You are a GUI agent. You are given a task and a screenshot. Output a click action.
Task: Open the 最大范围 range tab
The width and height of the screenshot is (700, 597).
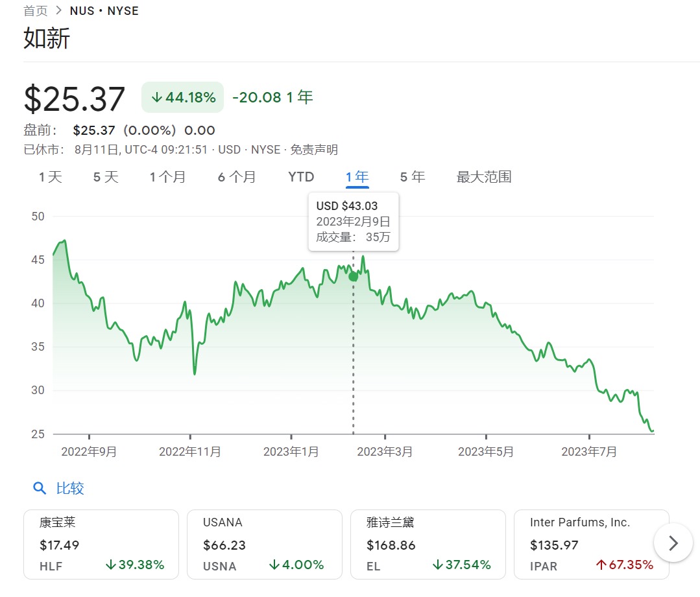[x=484, y=177]
